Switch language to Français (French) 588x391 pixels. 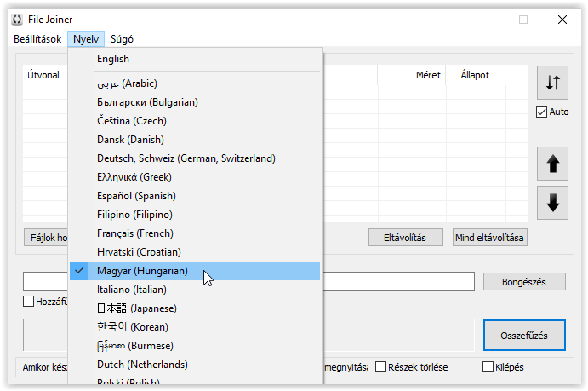tap(134, 233)
